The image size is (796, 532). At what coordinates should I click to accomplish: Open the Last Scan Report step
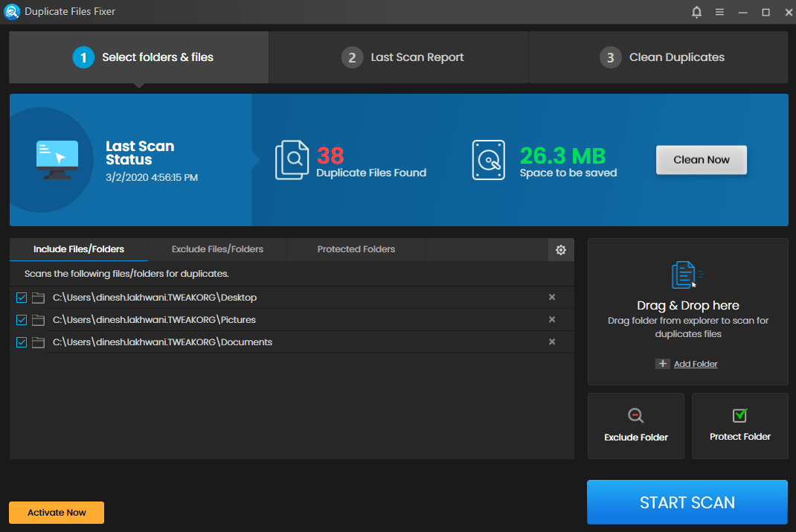pos(399,57)
